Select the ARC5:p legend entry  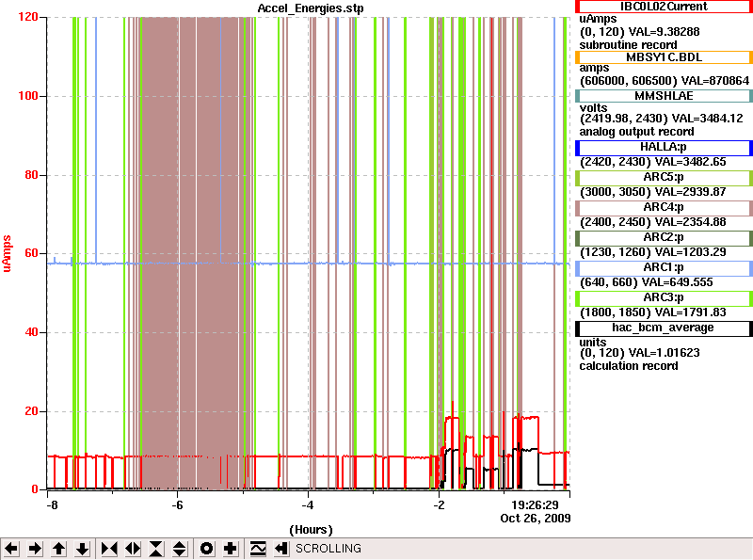[664, 178]
